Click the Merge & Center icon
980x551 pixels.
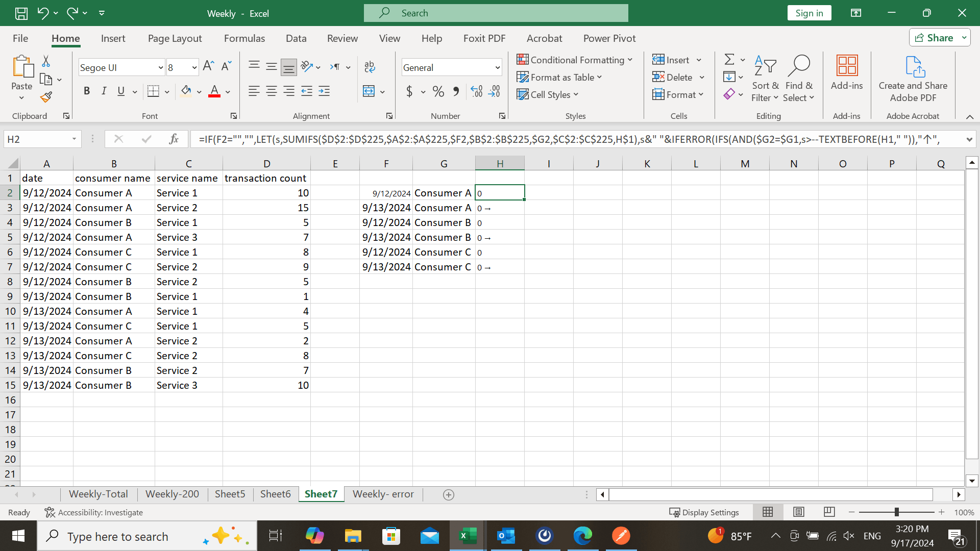369,91
